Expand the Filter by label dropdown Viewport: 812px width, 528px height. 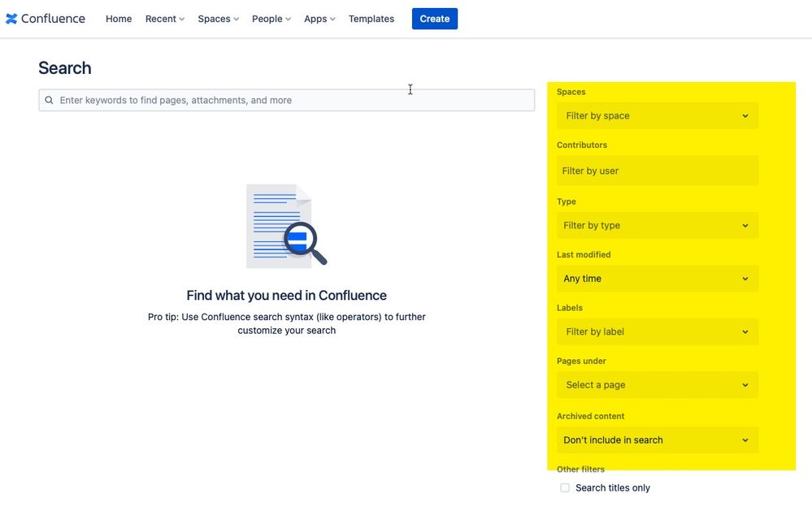[x=658, y=331]
